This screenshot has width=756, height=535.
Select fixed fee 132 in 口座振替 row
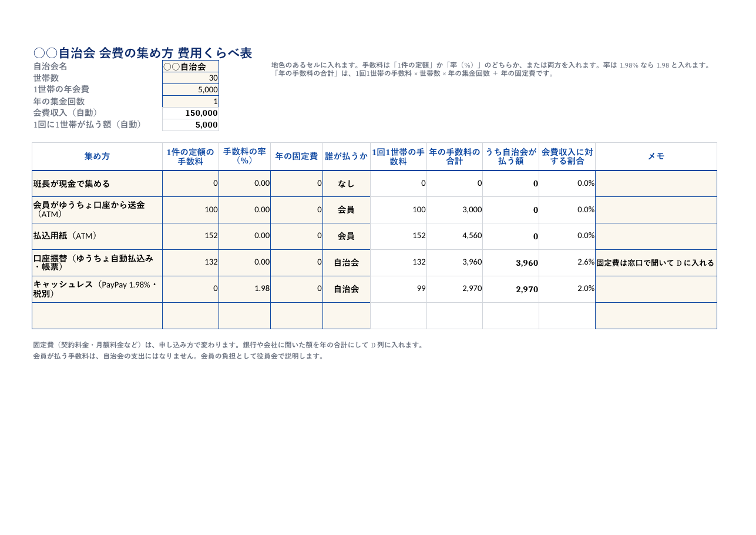click(x=190, y=263)
